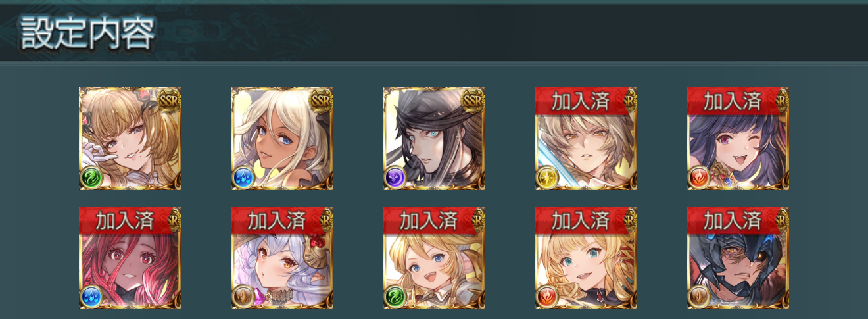Click fire element icon on winking girl portrait
The width and height of the screenshot is (868, 319).
click(x=699, y=178)
